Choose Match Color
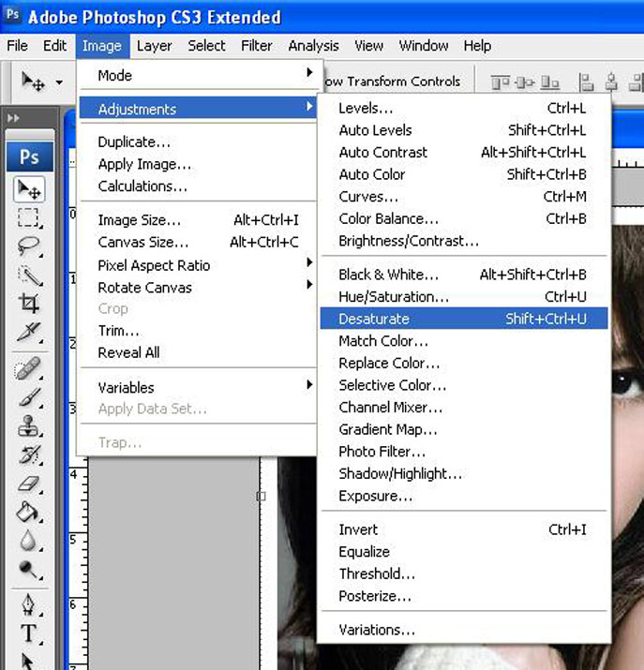The height and width of the screenshot is (670, 644). click(x=464, y=340)
